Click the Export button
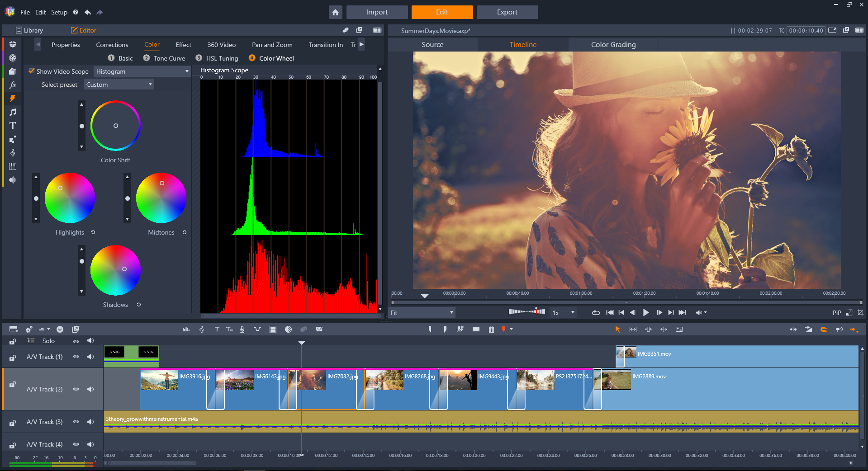 tap(507, 12)
